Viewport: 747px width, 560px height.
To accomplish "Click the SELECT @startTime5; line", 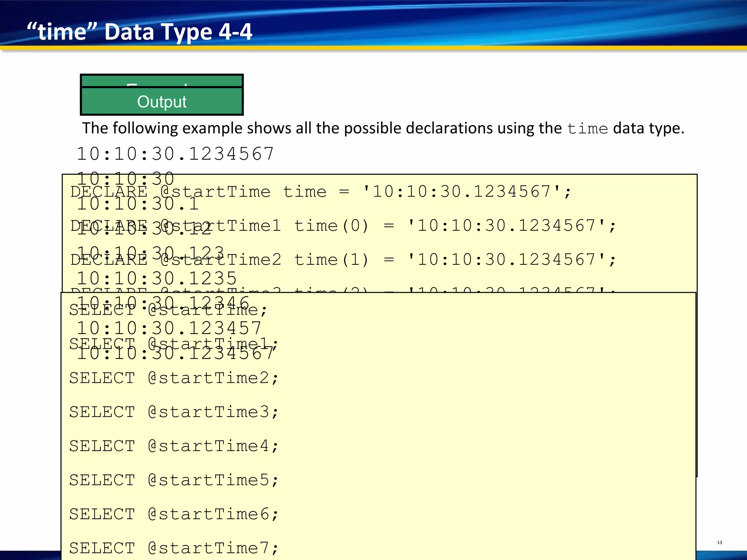I will coord(174,480).
